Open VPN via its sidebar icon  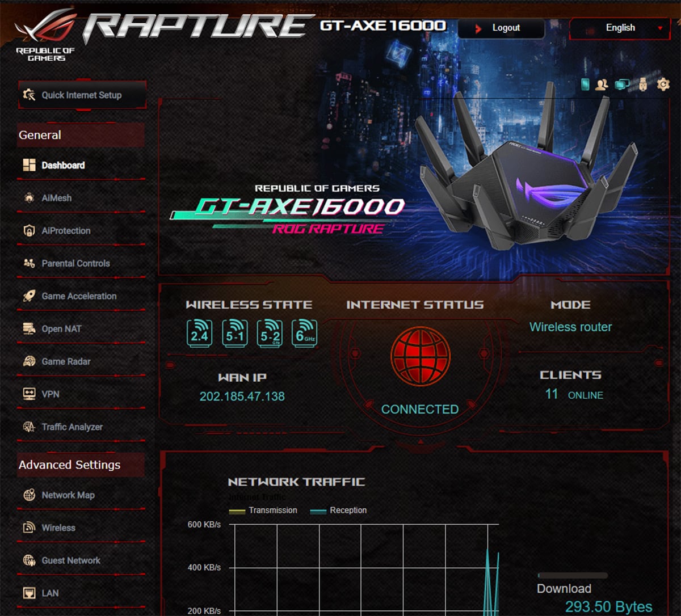click(x=29, y=394)
